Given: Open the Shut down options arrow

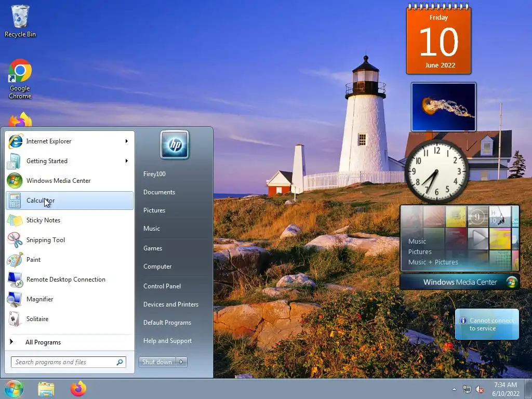Looking at the screenshot, I should click(181, 362).
